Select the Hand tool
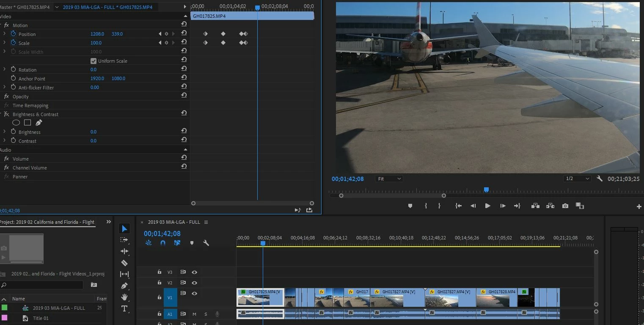This screenshot has height=325, width=644. (x=124, y=297)
